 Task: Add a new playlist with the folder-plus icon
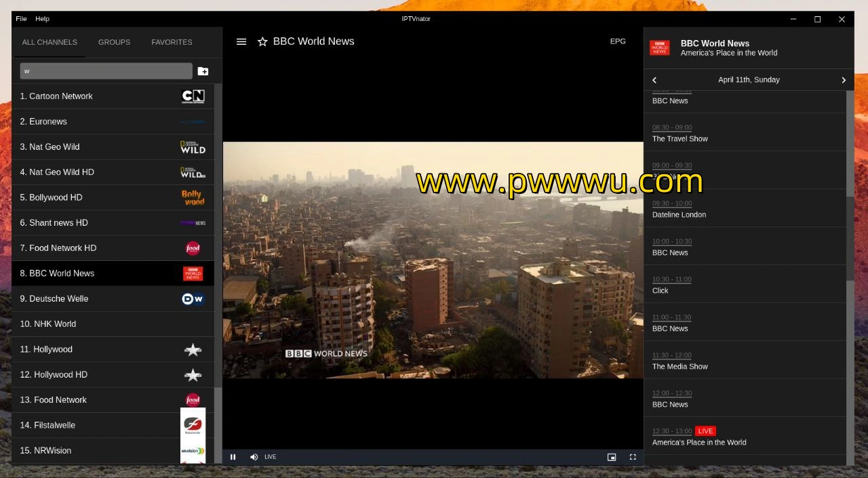click(x=203, y=71)
